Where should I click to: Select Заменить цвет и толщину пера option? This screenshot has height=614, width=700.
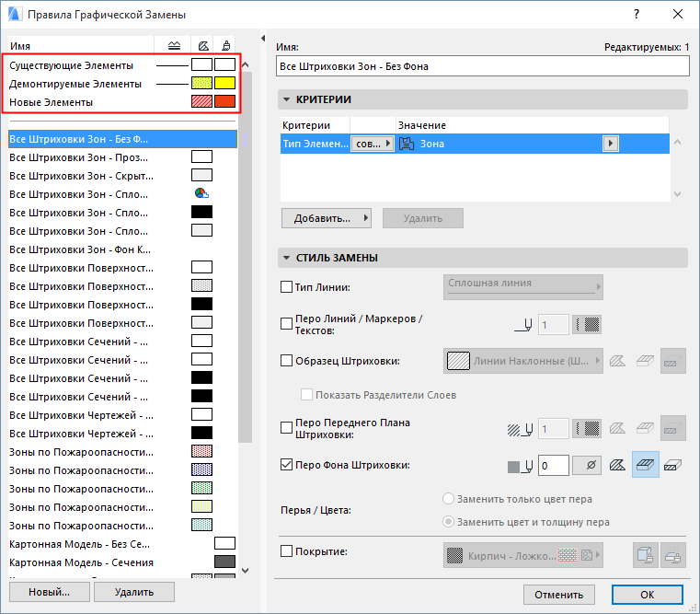point(448,522)
